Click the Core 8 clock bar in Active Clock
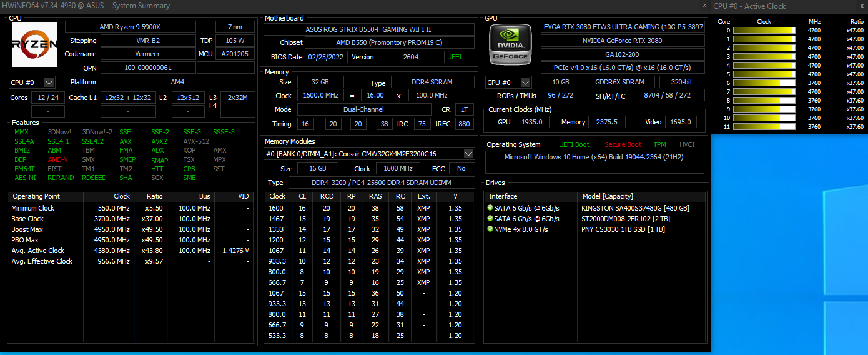Image resolution: width=868 pixels, height=355 pixels. [x=764, y=100]
